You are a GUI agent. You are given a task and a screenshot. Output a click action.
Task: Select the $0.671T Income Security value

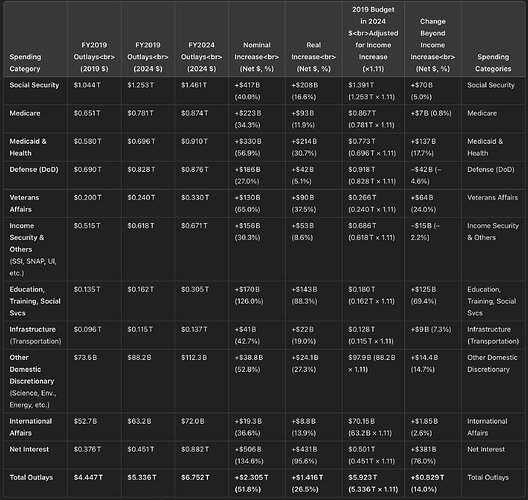tap(194, 226)
